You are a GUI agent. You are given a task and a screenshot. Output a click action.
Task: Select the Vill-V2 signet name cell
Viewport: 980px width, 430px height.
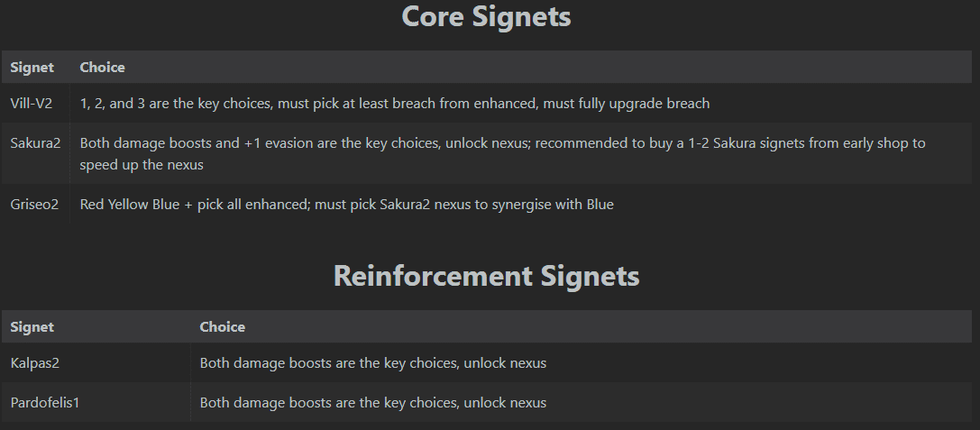click(32, 104)
